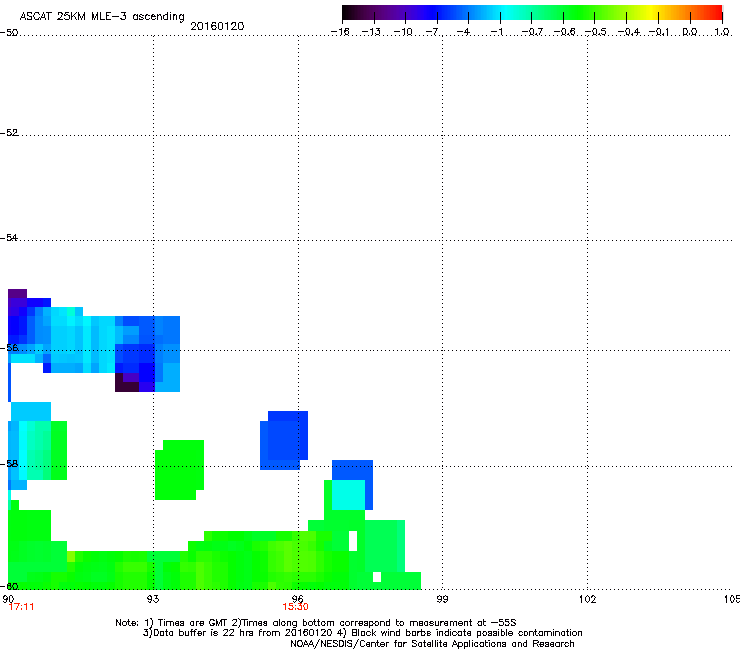Click the red time label 17:11
Viewport: 740px width, 650px height.
pos(22,607)
